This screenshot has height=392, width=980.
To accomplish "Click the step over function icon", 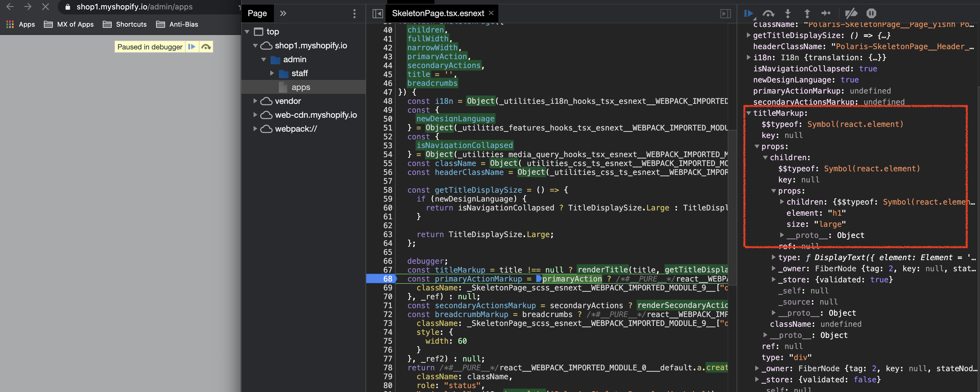I will [769, 13].
